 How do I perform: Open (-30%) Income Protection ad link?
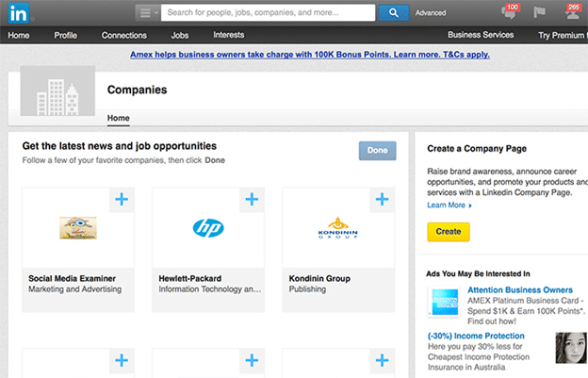click(476, 336)
